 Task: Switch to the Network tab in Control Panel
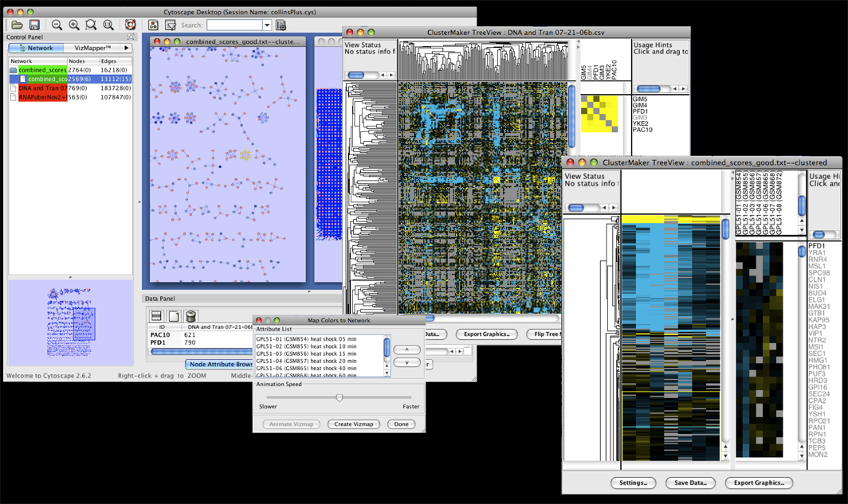[36, 49]
